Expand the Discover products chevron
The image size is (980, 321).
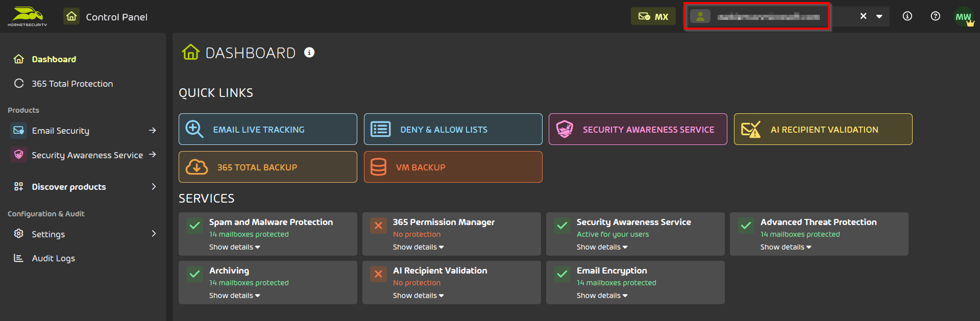click(154, 187)
